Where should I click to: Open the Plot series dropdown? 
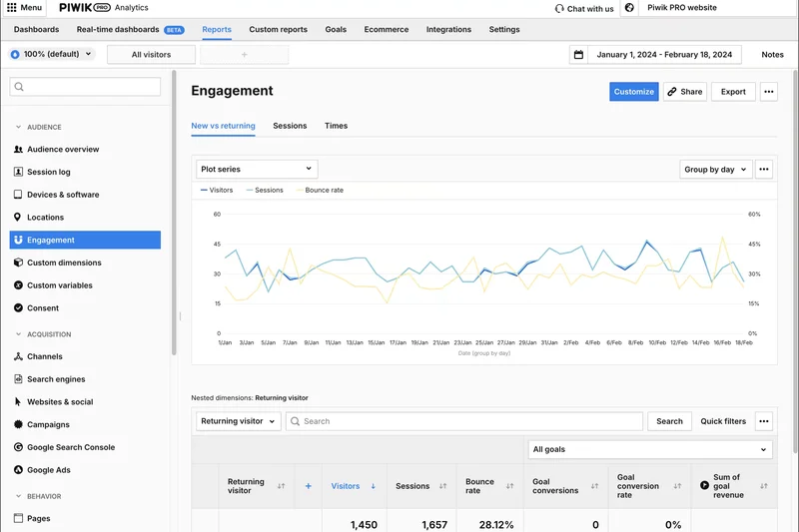(257, 170)
